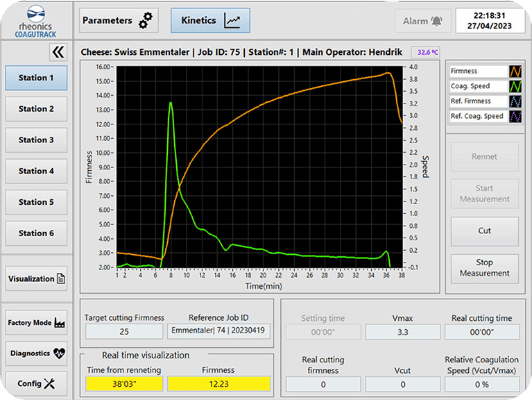The width and height of the screenshot is (532, 400).
Task: Switch to Station 6
Action: (36, 233)
